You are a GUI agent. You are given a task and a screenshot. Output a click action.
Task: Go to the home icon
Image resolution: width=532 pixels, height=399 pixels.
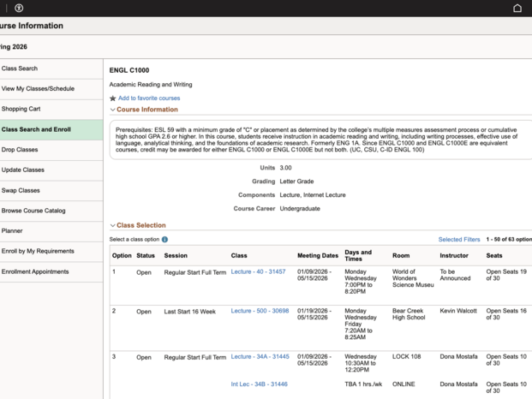517,8
